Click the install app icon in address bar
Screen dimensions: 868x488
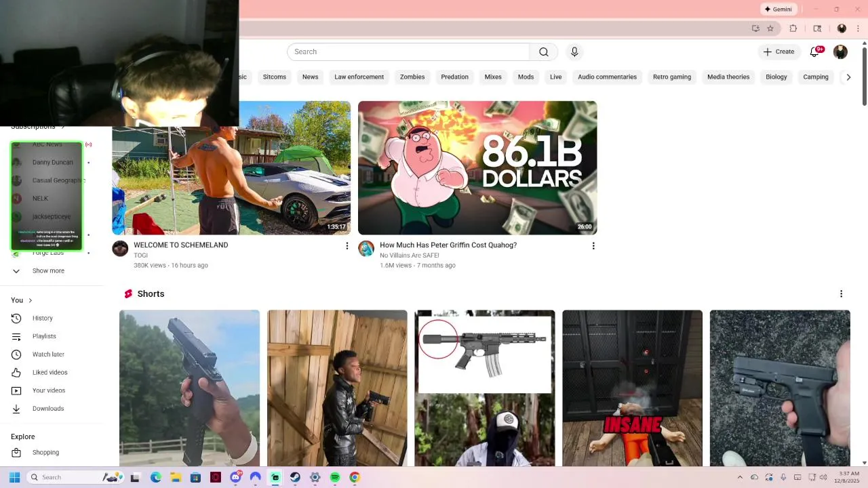(755, 28)
